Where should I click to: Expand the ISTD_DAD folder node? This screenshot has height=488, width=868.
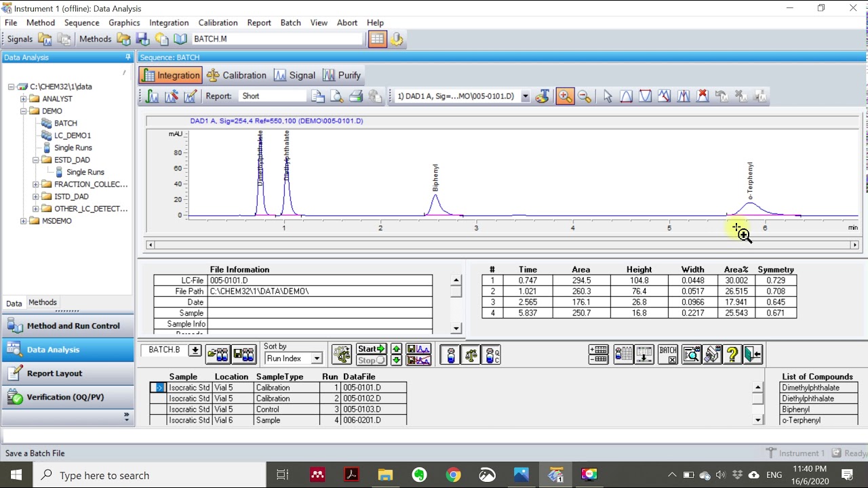pyautogui.click(x=36, y=197)
